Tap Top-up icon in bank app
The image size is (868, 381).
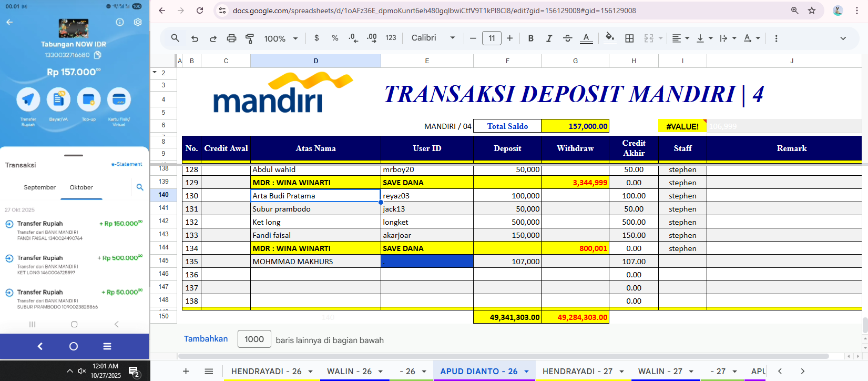tap(89, 99)
